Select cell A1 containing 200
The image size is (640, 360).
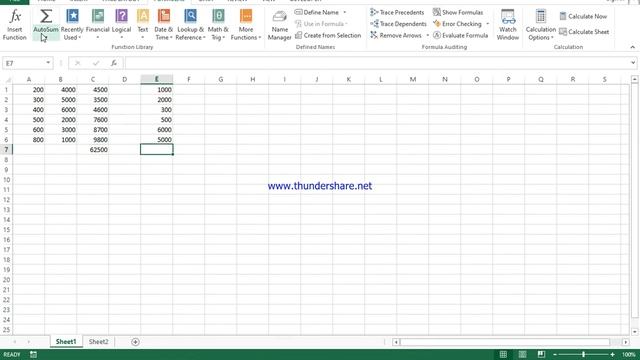[x=29, y=90]
